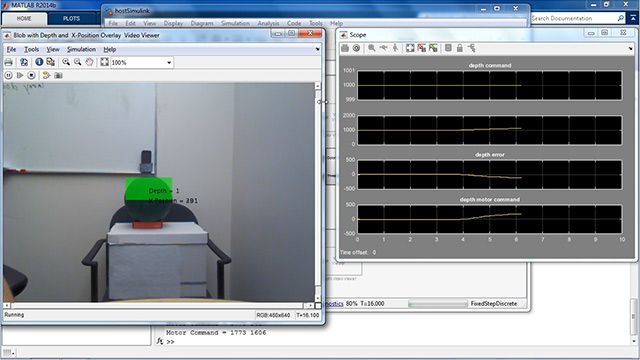Toggle the Lock axes selection icon in Scope

click(x=460, y=48)
